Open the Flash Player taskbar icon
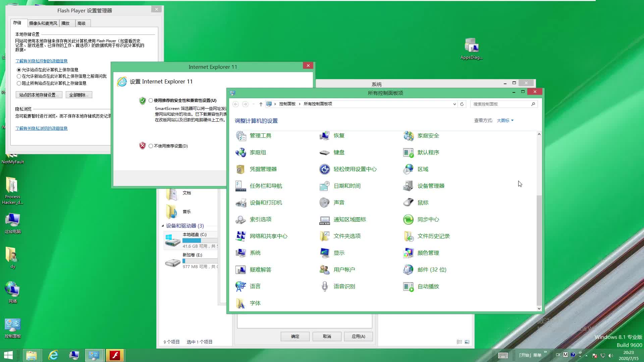 (x=115, y=355)
